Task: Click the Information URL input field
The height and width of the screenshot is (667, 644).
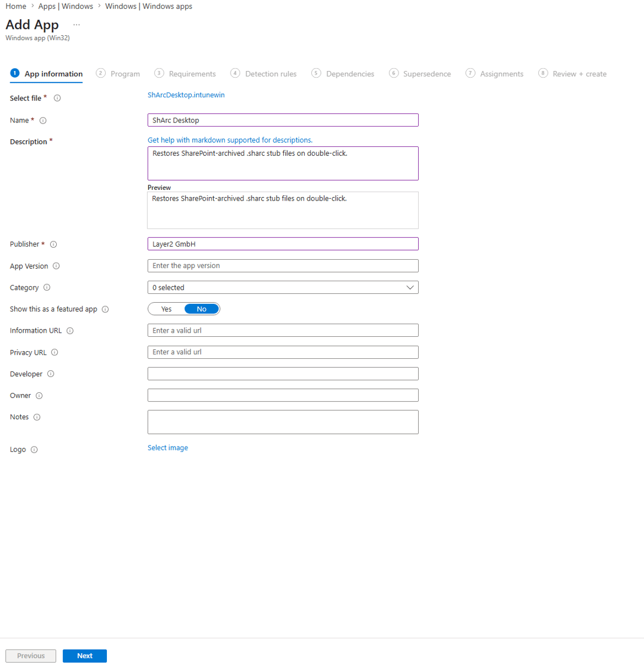Action: 283,331
